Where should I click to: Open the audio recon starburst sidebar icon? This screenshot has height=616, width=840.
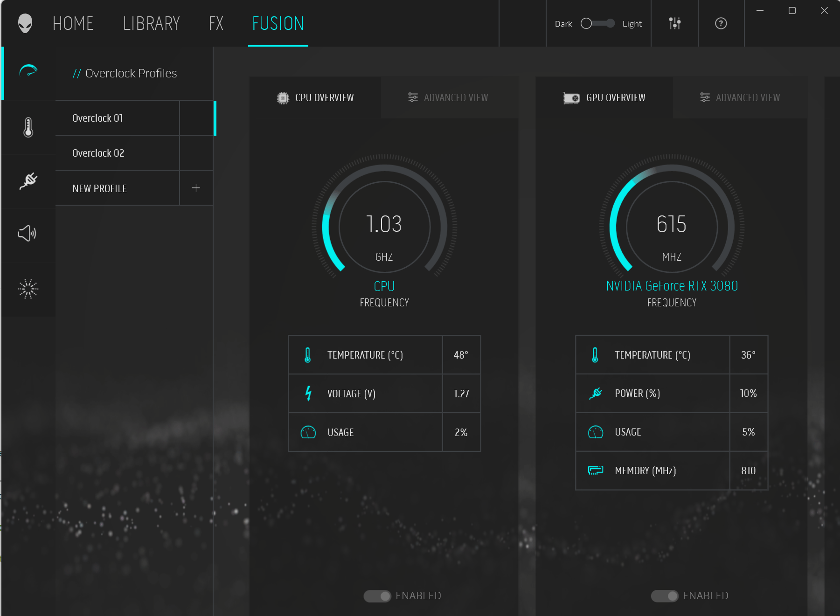click(28, 289)
